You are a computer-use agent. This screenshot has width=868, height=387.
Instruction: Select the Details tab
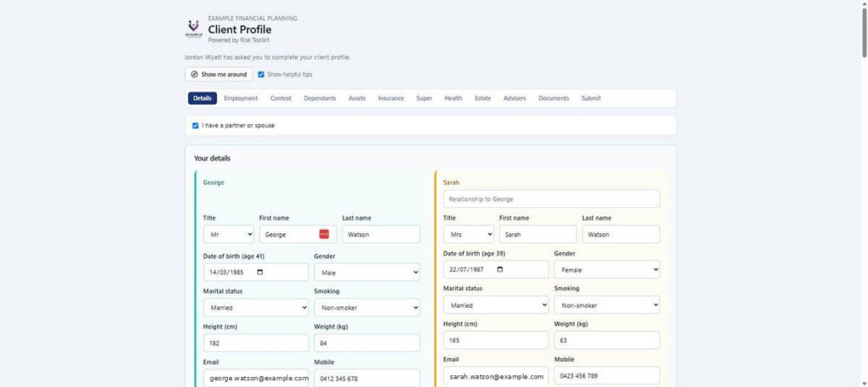click(203, 98)
